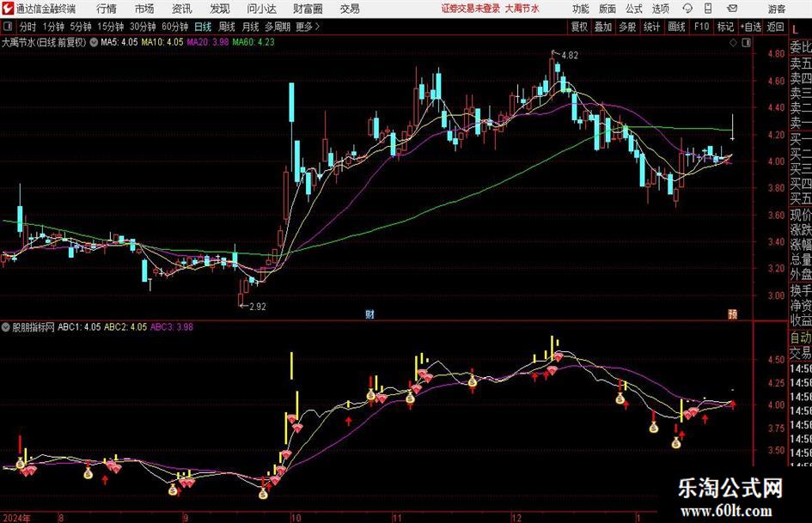Click the 2024年 date label on the time axis

[16, 518]
